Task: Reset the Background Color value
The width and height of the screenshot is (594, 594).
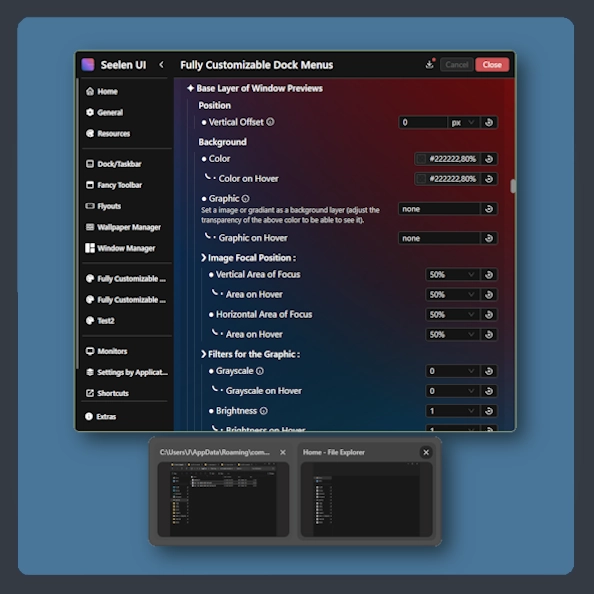Action: coord(489,159)
